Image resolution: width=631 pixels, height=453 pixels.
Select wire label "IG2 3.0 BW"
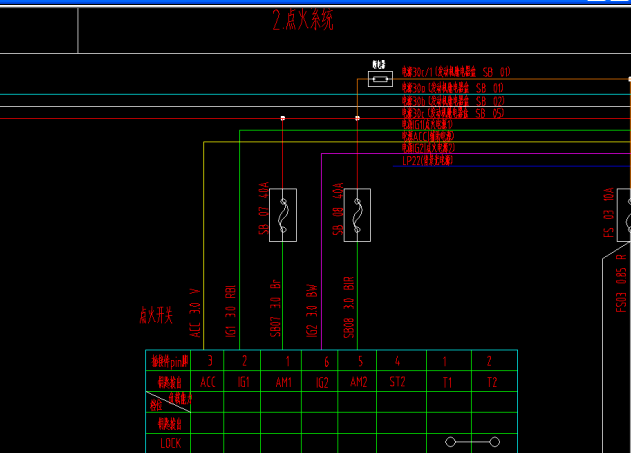312,311
